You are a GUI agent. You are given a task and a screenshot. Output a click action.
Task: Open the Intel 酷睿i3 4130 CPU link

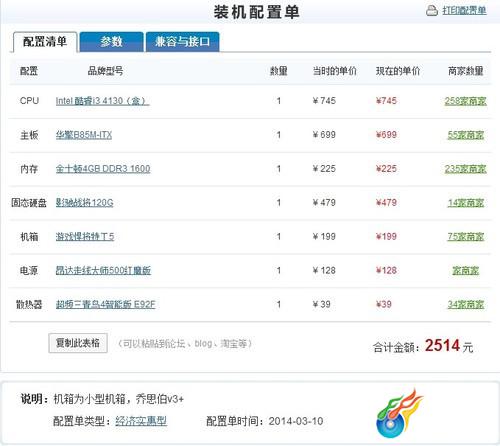pos(102,101)
